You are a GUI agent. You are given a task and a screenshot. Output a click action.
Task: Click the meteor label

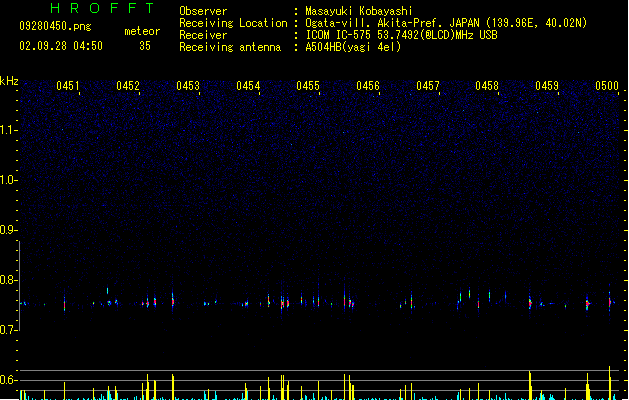click(x=142, y=31)
